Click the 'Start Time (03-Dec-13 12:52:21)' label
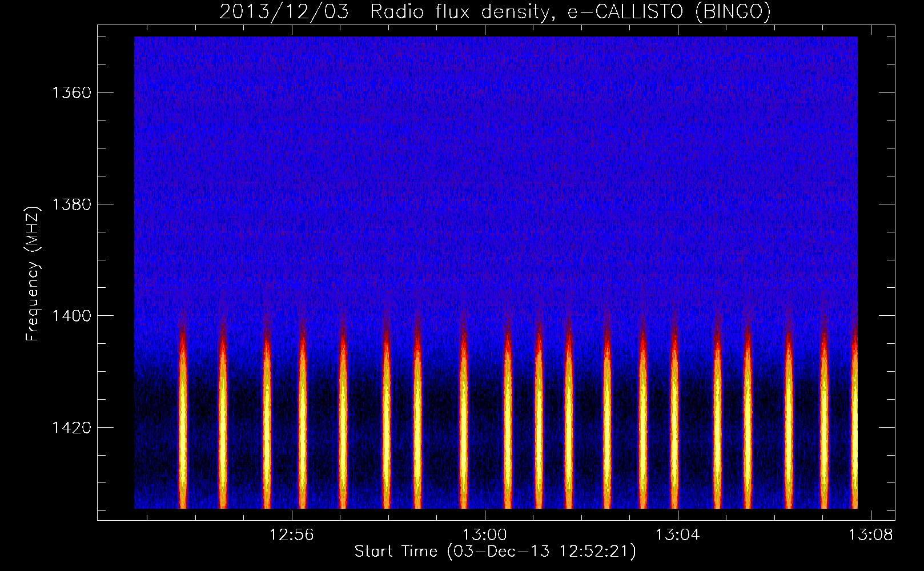This screenshot has height=571, width=924. coord(495,552)
